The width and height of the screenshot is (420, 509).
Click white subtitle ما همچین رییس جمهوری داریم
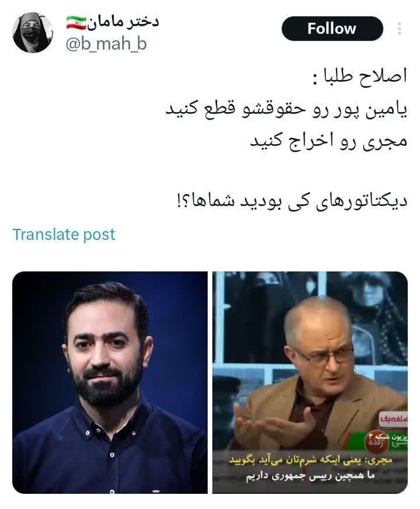pyautogui.click(x=310, y=476)
